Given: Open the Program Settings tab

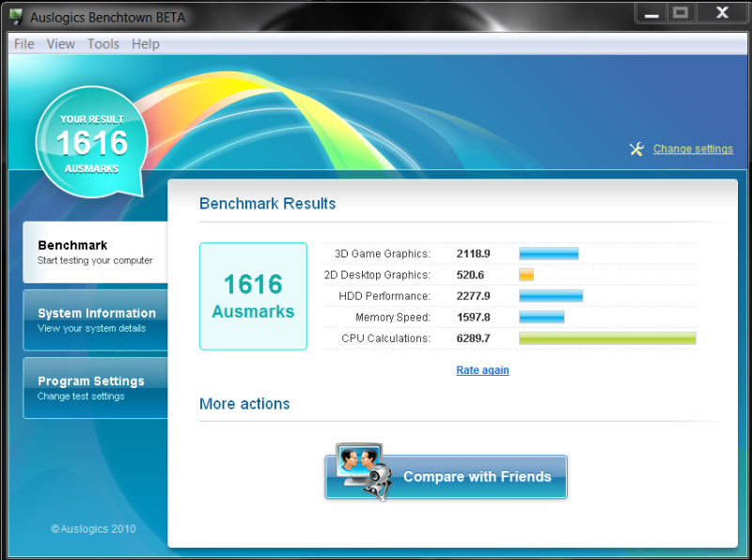Looking at the screenshot, I should click(x=96, y=388).
